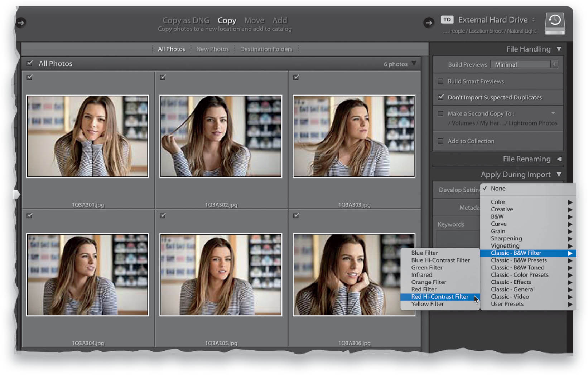Expand the File Renaming panel
The width and height of the screenshot is (588, 375).
559,159
